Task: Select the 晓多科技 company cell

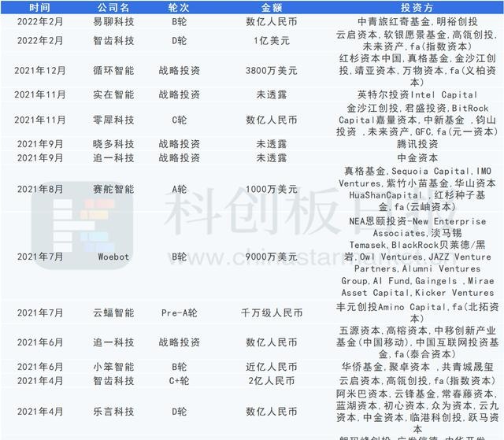Action: [113, 144]
